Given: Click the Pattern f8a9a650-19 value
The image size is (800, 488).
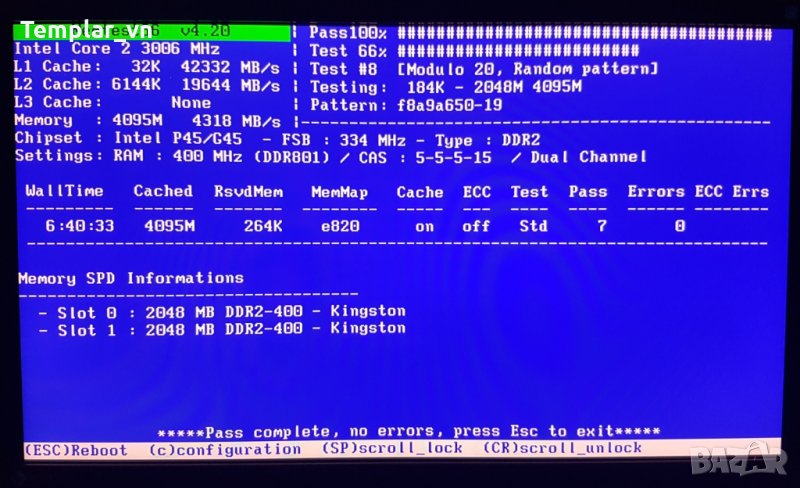Looking at the screenshot, I should tap(450, 105).
